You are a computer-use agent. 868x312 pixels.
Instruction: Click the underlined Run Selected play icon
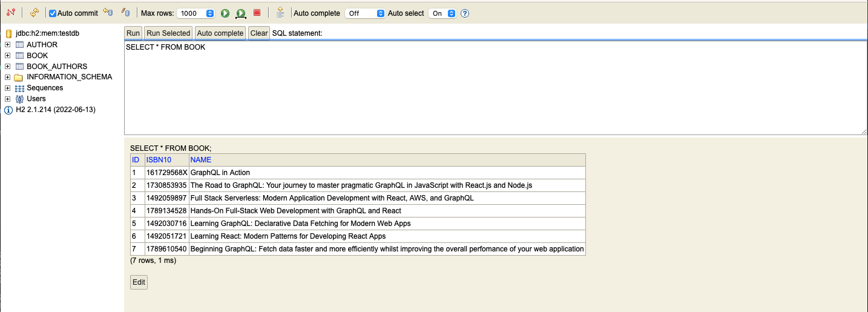(x=241, y=13)
